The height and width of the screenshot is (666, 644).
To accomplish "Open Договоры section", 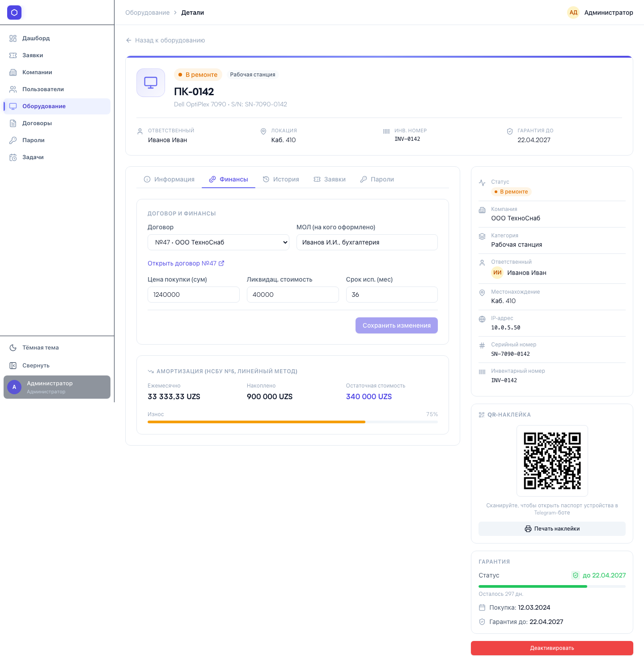I will tap(57, 123).
